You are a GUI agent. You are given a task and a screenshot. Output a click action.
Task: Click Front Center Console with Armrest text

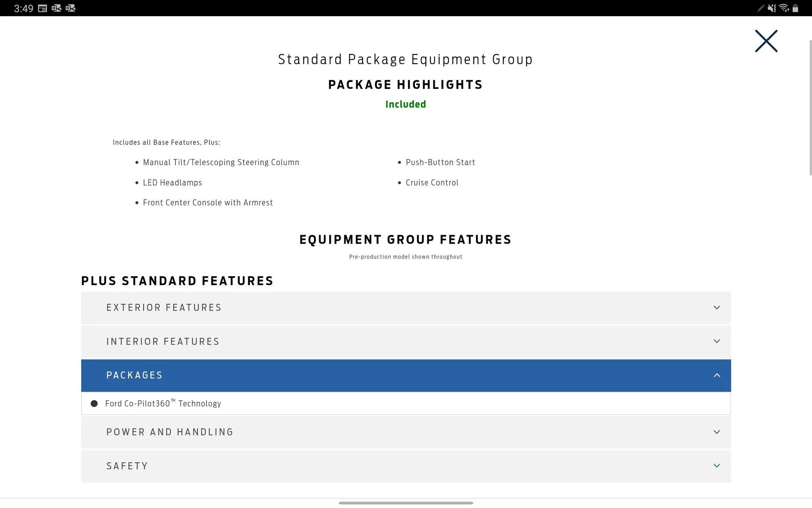(x=208, y=203)
